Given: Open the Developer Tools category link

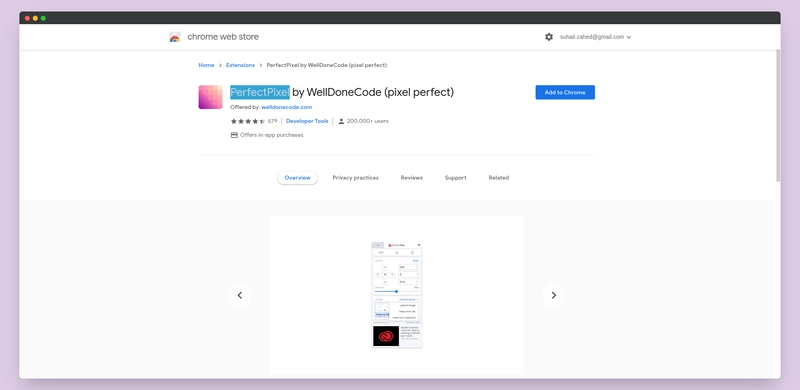Looking at the screenshot, I should 307,121.
